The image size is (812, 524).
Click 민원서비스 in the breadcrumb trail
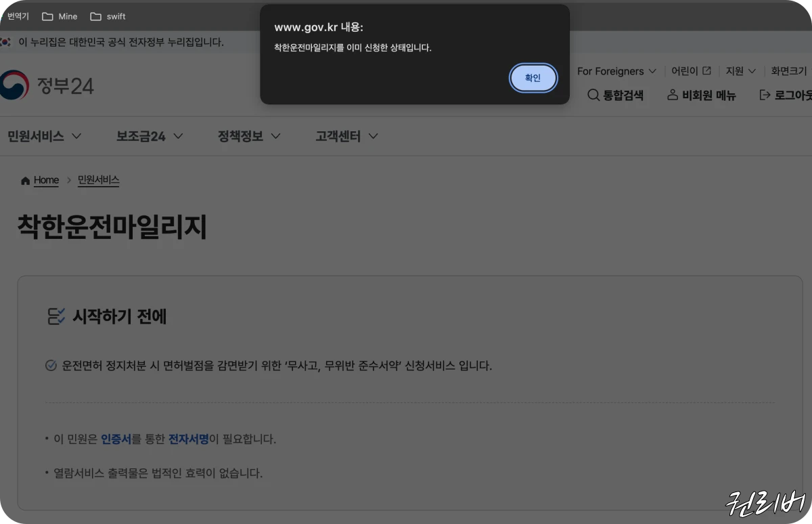click(98, 179)
